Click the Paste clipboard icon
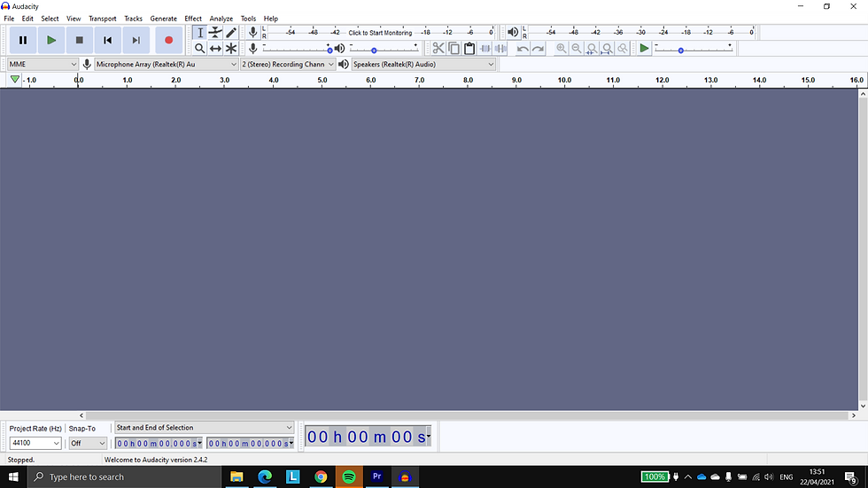 [x=469, y=48]
